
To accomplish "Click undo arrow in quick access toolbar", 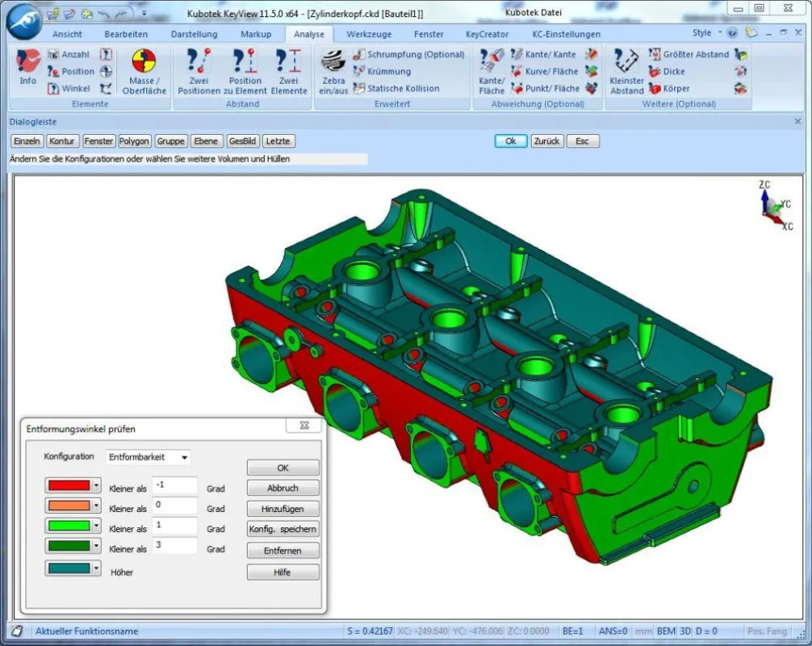I will pyautogui.click(x=104, y=14).
